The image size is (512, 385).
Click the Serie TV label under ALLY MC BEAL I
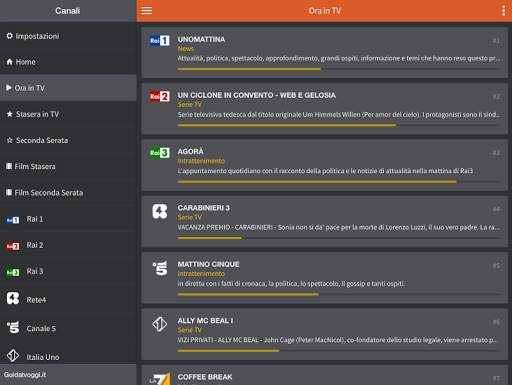(x=190, y=330)
